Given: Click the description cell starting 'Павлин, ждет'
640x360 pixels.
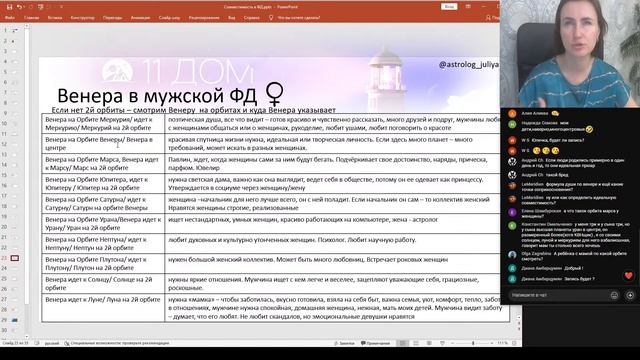Looking at the screenshot, I should click(337, 164).
